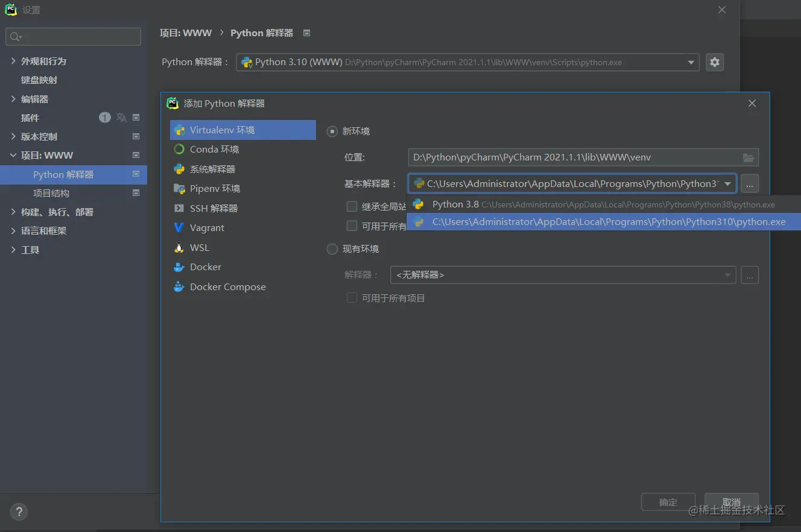Expand the 编辑器 settings node
This screenshot has height=532, width=801.
(x=13, y=99)
